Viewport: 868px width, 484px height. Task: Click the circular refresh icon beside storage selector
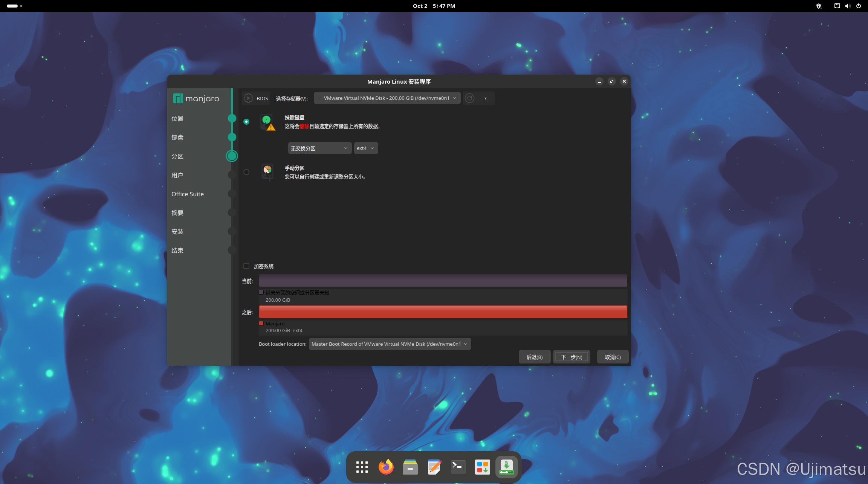pyautogui.click(x=469, y=98)
